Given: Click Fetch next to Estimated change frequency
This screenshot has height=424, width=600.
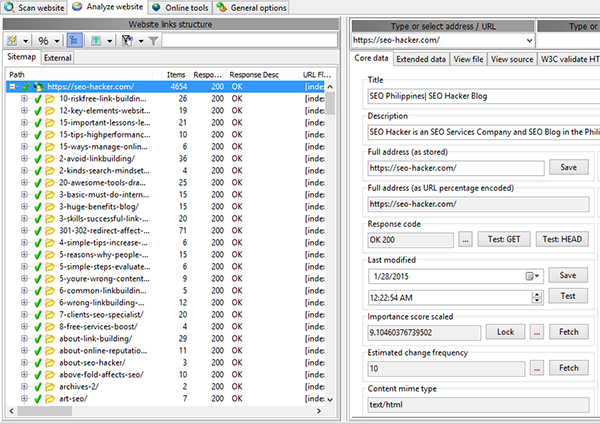Looking at the screenshot, I should [x=568, y=368].
